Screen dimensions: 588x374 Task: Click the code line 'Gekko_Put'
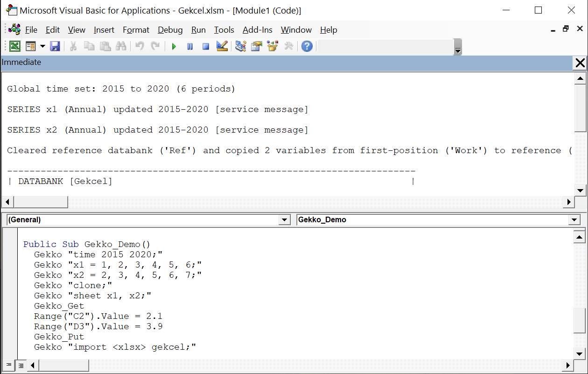click(x=59, y=337)
